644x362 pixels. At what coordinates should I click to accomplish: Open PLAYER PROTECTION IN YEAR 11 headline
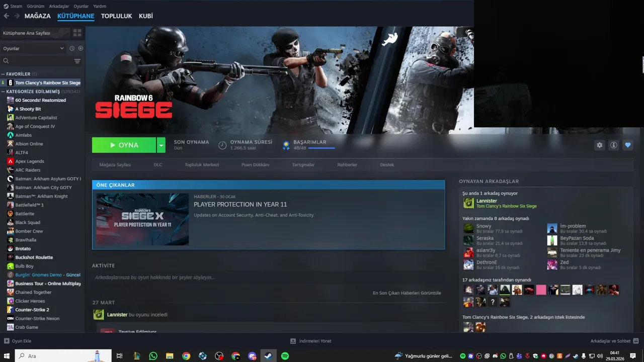coord(240,205)
